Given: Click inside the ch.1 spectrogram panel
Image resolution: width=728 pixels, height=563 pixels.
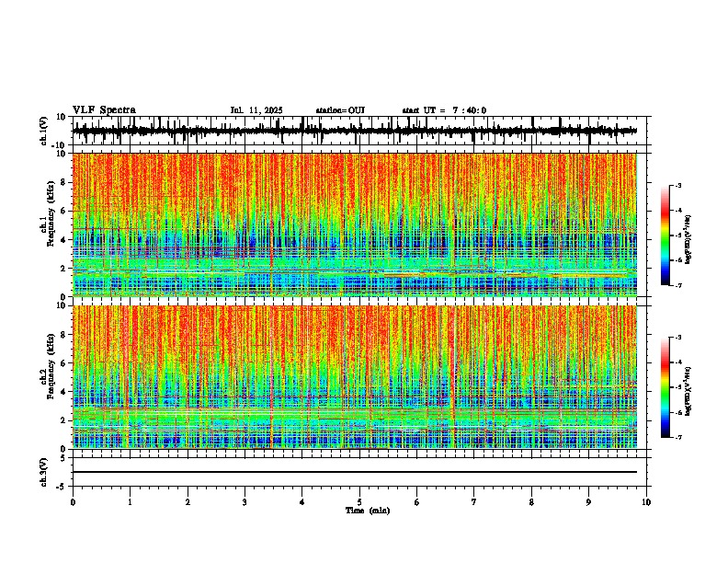Looking at the screenshot, I should [355, 224].
